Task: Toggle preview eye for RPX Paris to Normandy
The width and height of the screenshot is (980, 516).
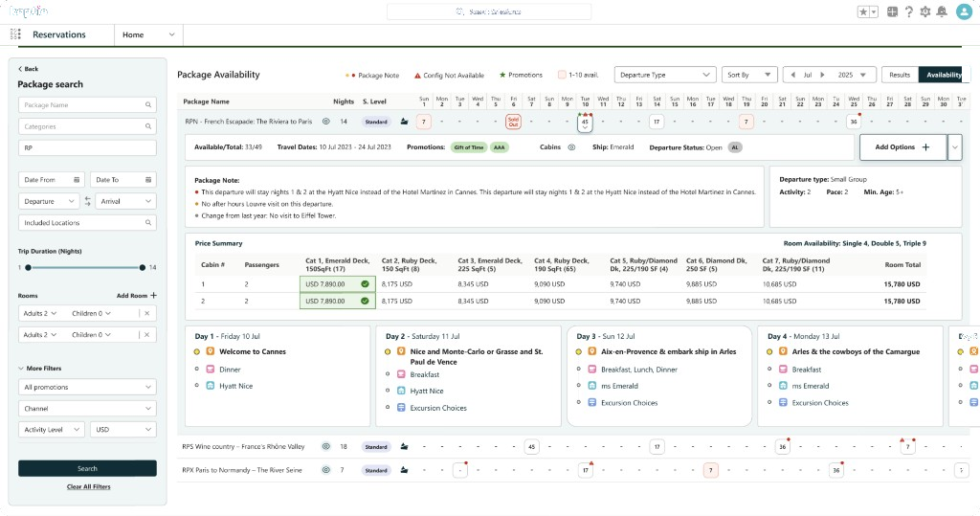Action: [325, 470]
